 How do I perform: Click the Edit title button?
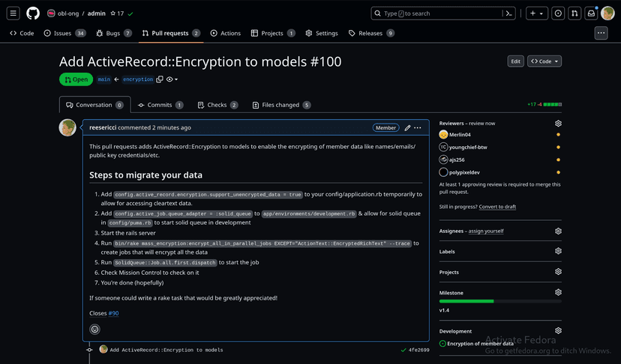[515, 61]
